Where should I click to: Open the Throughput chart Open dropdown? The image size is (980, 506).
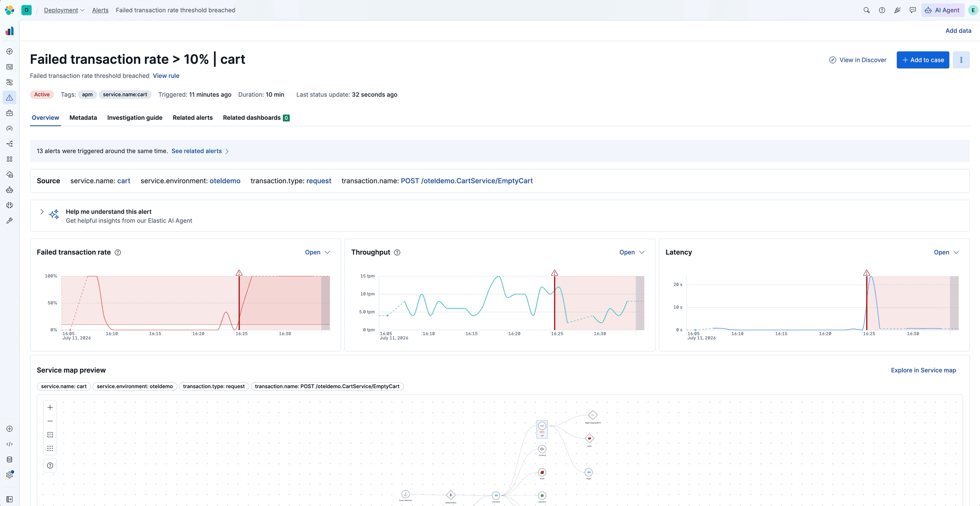[x=632, y=253]
